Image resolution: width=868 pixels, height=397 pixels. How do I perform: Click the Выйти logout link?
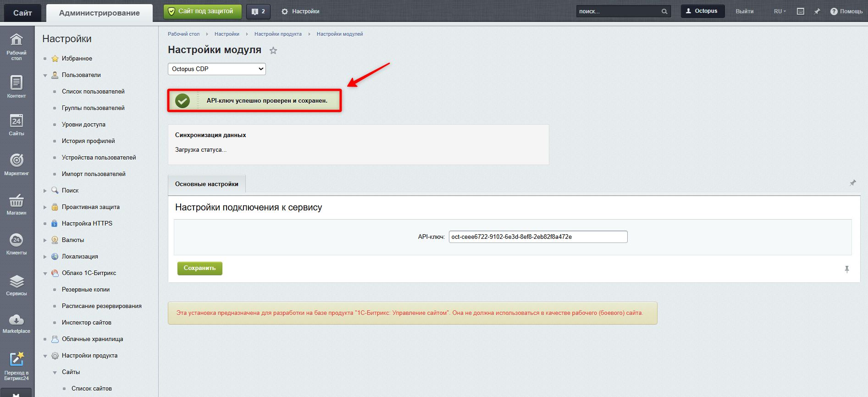(x=745, y=11)
